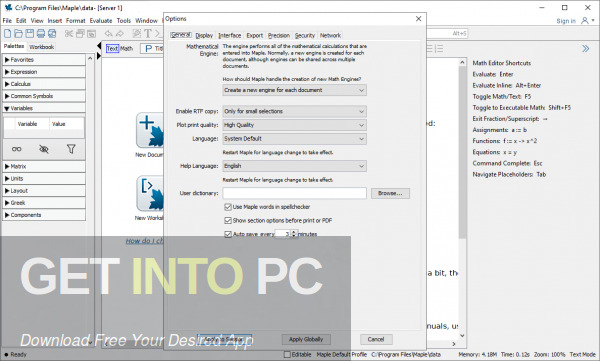600x361 pixels.
Task: Click the New Document maple leaf icon
Action: click(150, 130)
